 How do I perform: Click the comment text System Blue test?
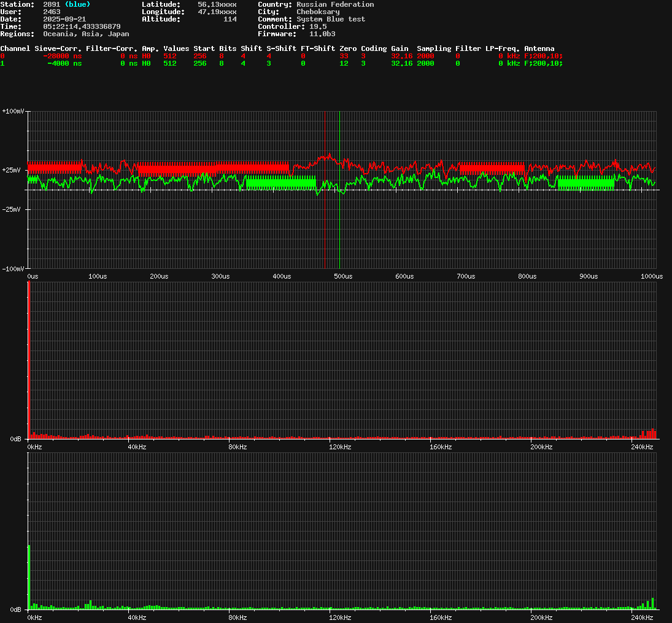(331, 19)
